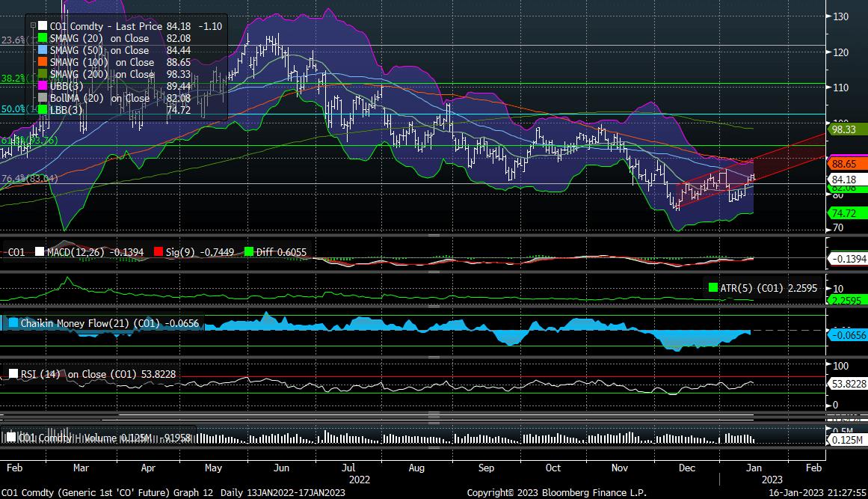Click the 89.44 UBB(3) legend value
The image size is (868, 499).
tap(178, 86)
